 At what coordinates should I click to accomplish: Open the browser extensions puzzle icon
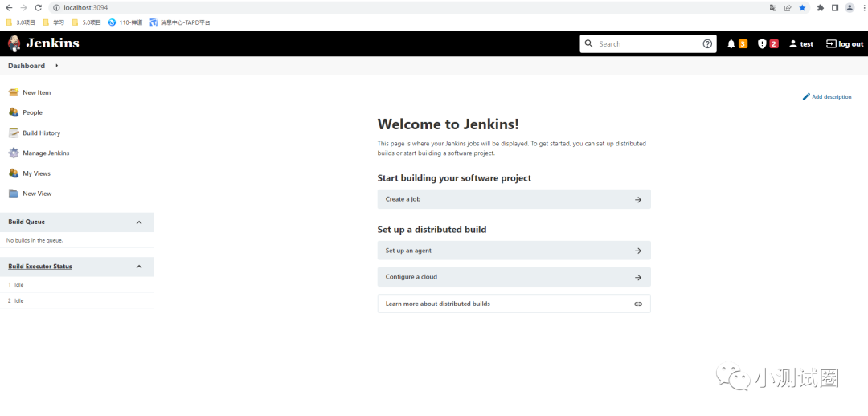click(821, 8)
